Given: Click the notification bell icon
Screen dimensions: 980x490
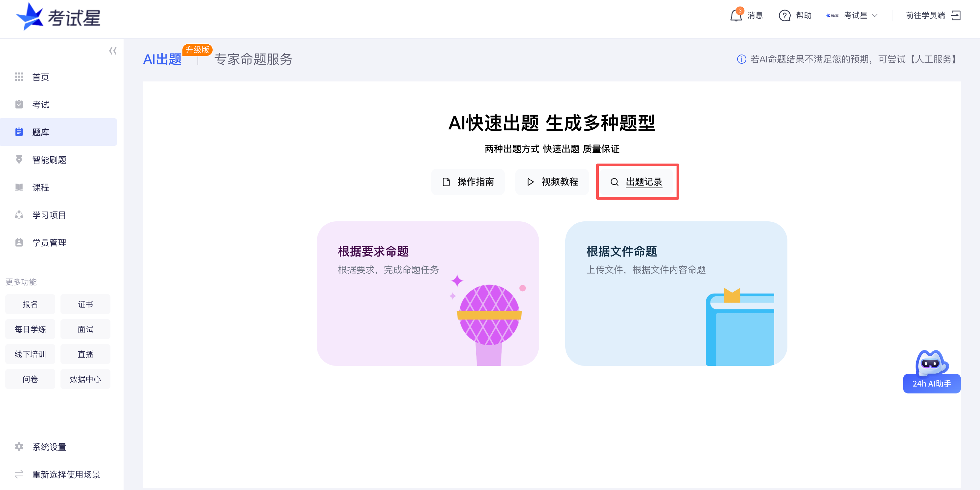Looking at the screenshot, I should tap(736, 15).
